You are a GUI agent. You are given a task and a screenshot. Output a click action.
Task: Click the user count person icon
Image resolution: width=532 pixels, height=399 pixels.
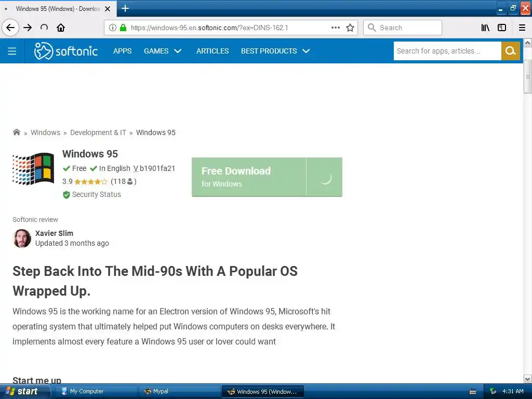[x=130, y=181]
